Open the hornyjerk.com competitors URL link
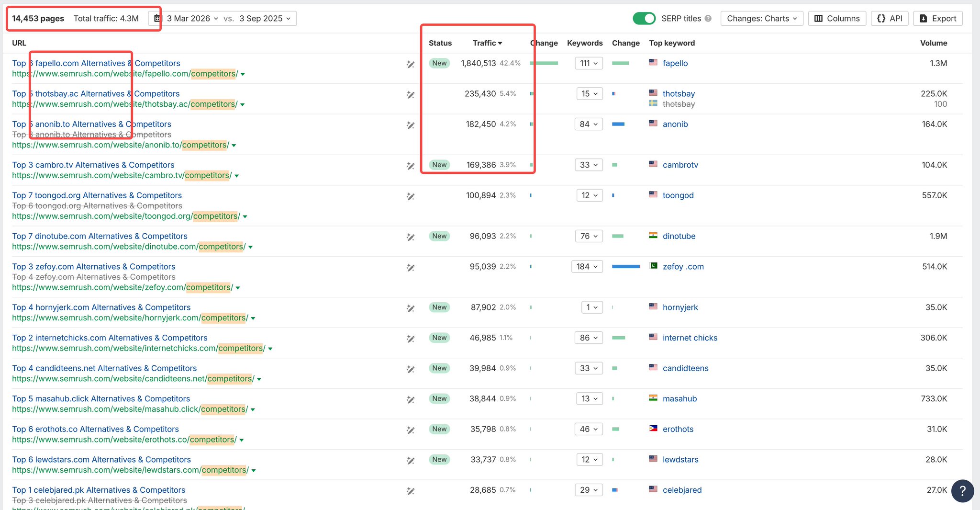 tap(130, 318)
